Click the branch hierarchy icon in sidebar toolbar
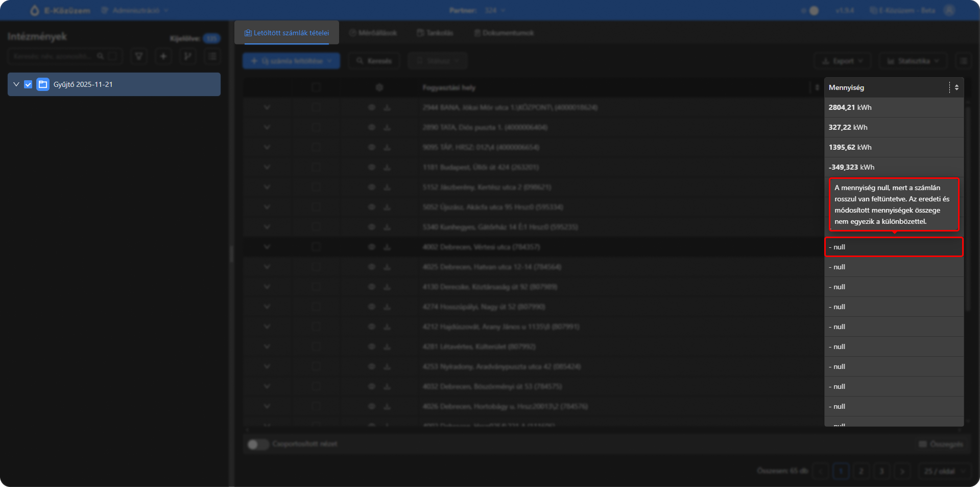980x487 pixels. 187,56
